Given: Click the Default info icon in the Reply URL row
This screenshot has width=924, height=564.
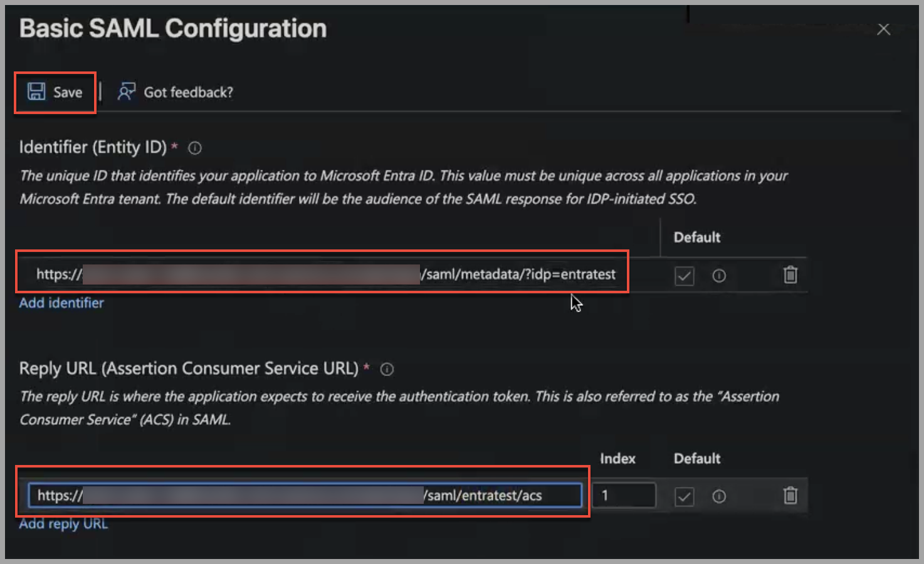Looking at the screenshot, I should (x=719, y=496).
